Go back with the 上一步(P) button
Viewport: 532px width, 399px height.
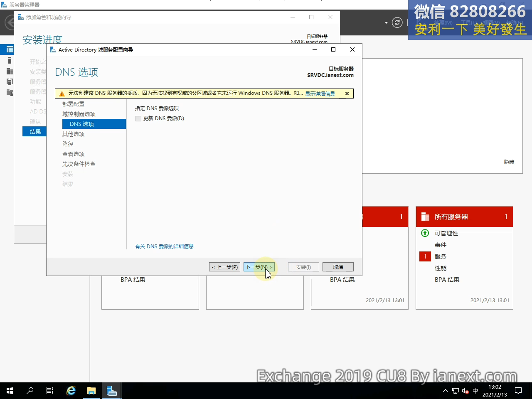[x=224, y=267]
